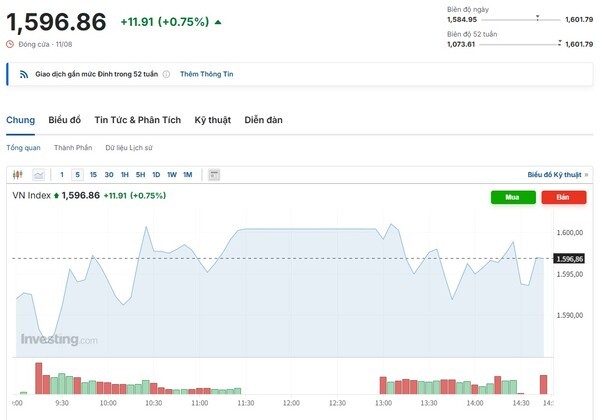Select the 5 minute interval
The width and height of the screenshot is (600, 420).
(x=77, y=175)
